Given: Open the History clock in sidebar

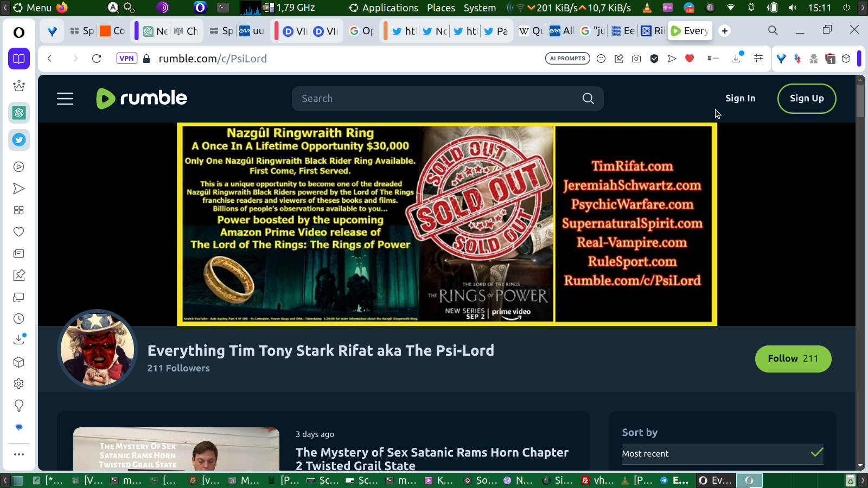Looking at the screenshot, I should point(19,319).
